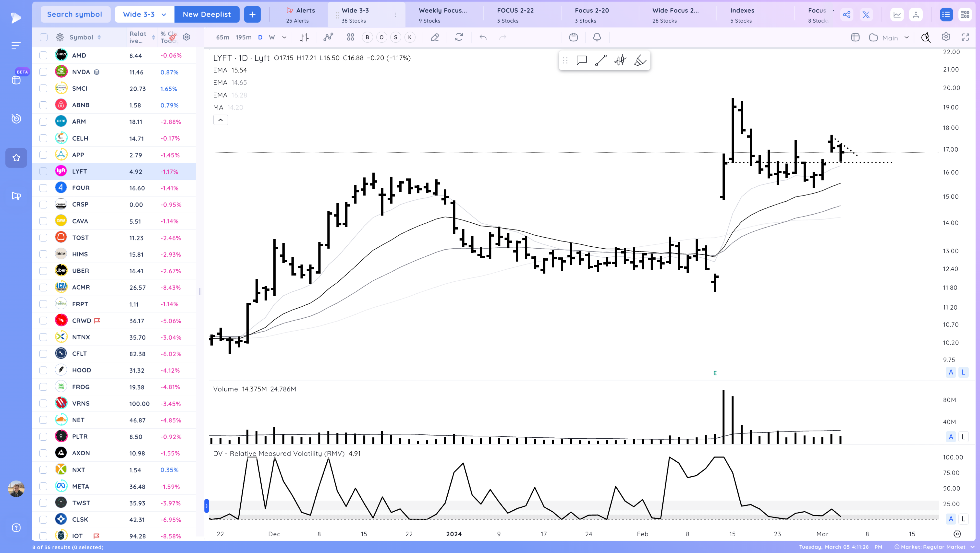Toggle the B marker button
980x553 pixels.
(x=367, y=37)
